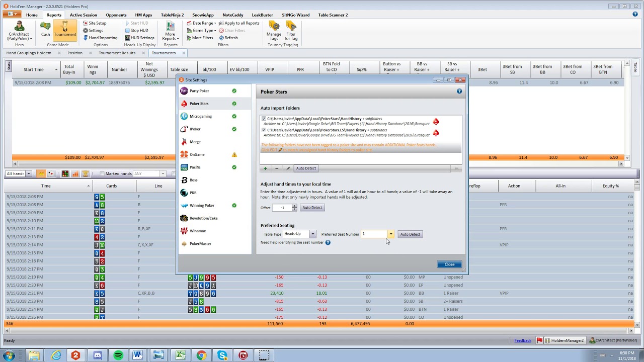Open Poker Stars help with the blue question mark
Viewport: 644px width, 362px height.
459,92
